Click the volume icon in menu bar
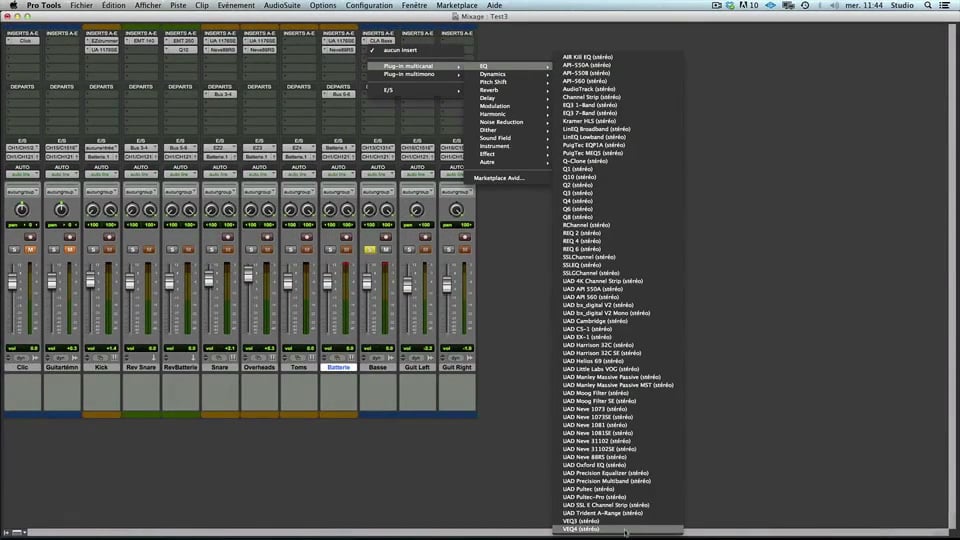The image size is (960, 540). (x=834, y=5)
